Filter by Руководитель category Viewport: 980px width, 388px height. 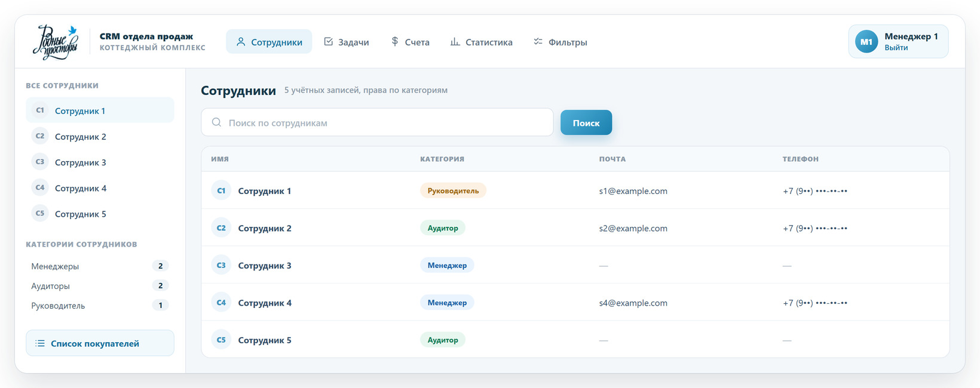100,306
